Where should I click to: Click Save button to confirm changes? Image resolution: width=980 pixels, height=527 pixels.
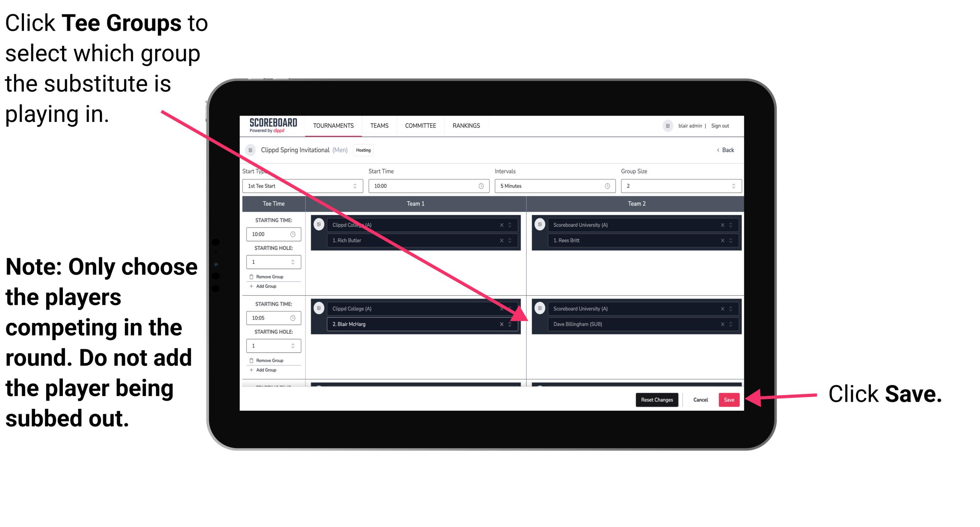(729, 398)
